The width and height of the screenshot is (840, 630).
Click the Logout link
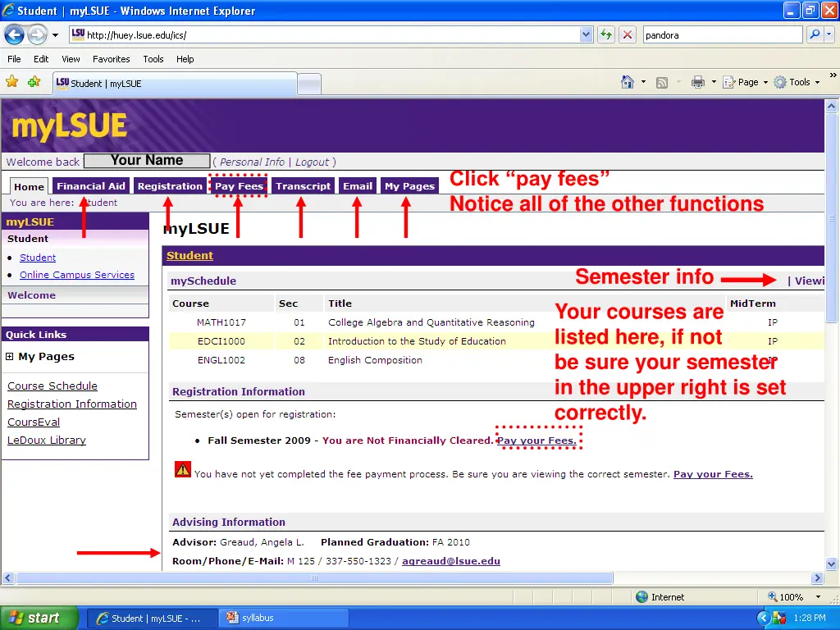(313, 162)
